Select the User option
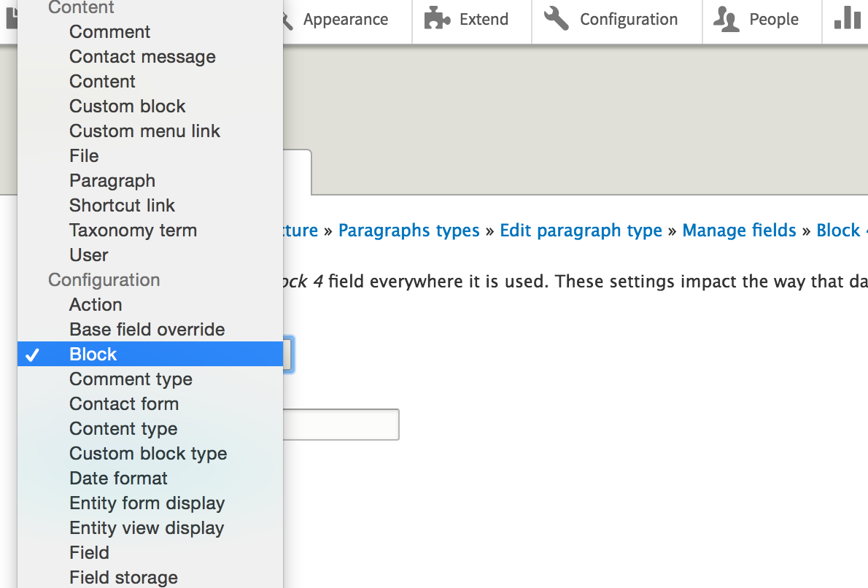The height and width of the screenshot is (588, 868). 150,255
